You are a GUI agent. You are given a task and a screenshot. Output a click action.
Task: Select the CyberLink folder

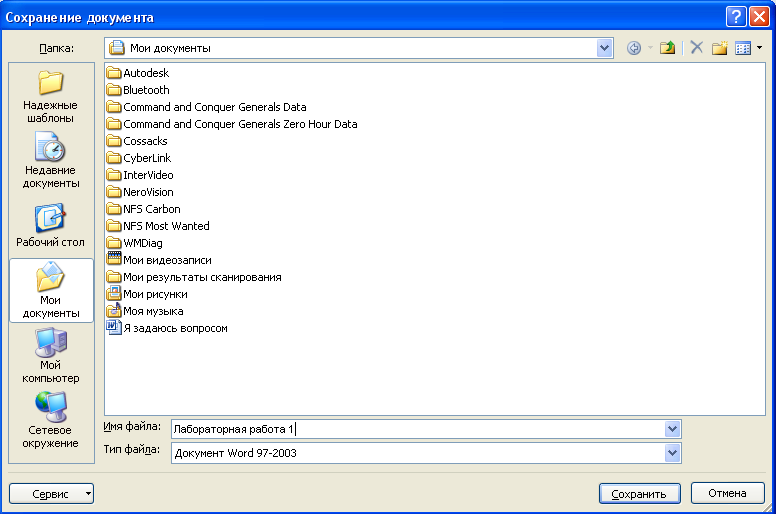pos(139,158)
